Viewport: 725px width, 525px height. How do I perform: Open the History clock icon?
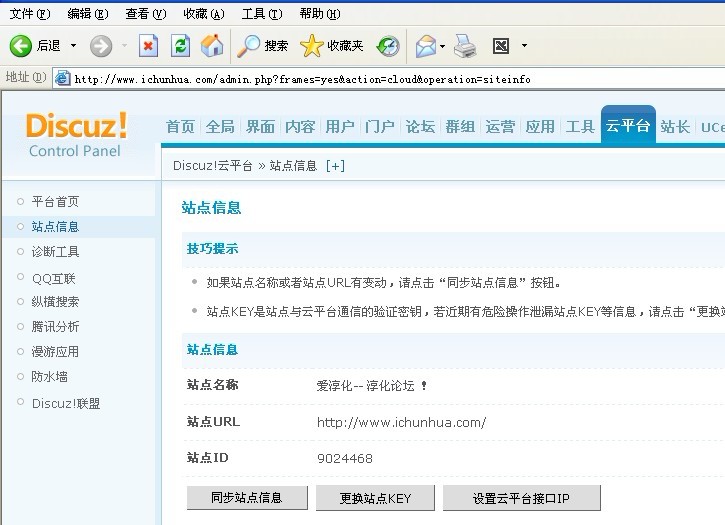coord(387,46)
